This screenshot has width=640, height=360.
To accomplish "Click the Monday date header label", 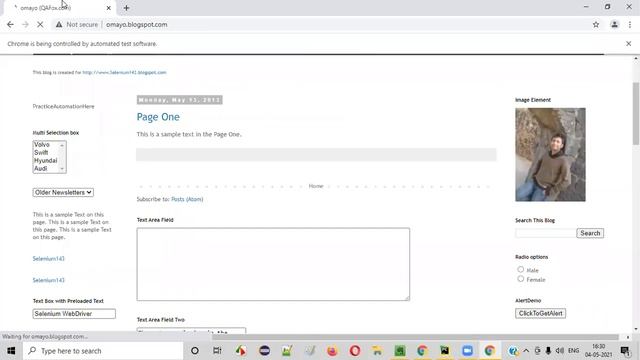I will pos(180,100).
